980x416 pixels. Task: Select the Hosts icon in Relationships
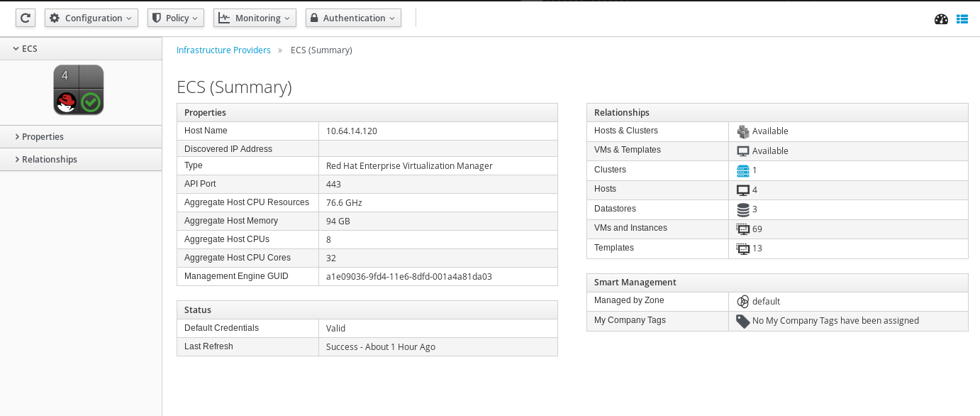tap(742, 189)
